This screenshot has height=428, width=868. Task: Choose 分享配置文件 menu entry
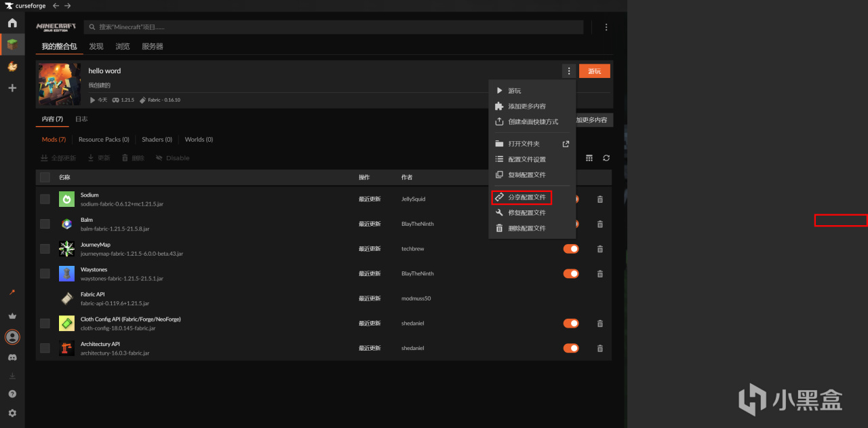click(532, 197)
